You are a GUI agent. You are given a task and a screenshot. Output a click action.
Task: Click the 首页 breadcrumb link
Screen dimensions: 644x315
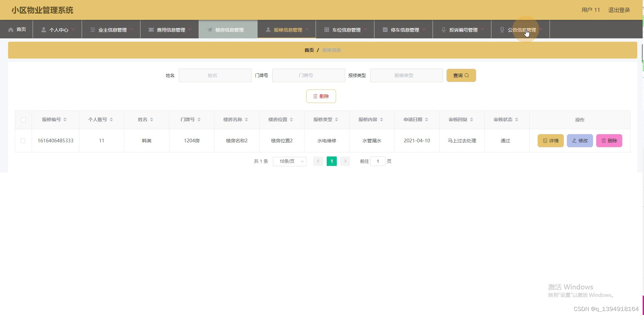309,50
